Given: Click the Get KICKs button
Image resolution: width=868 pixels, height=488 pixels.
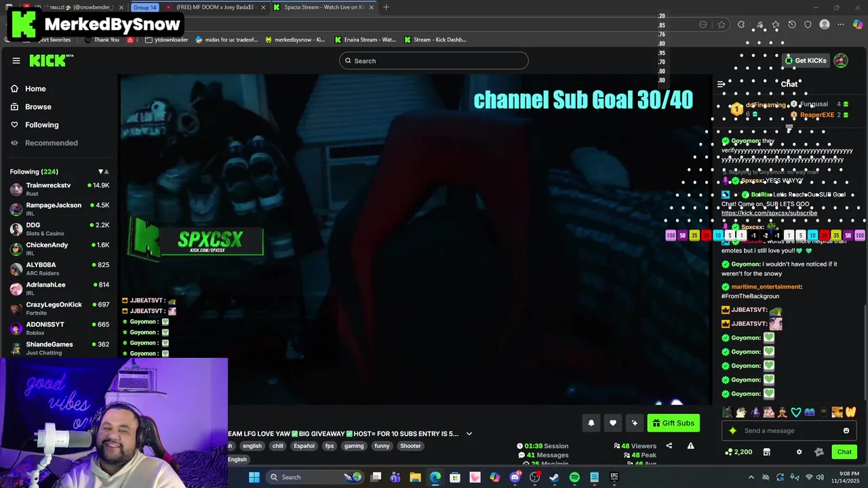Looking at the screenshot, I should (806, 60).
